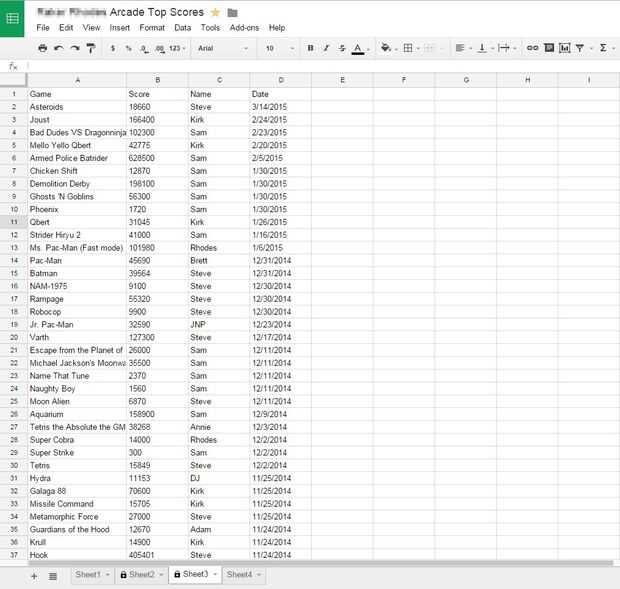Select the JNP name cell
This screenshot has height=589, width=620.
[219, 325]
